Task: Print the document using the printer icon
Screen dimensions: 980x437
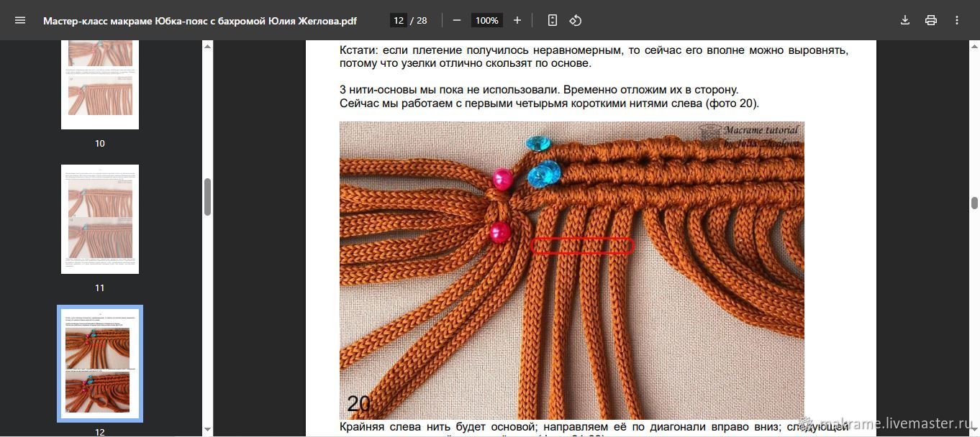Action: [x=931, y=20]
